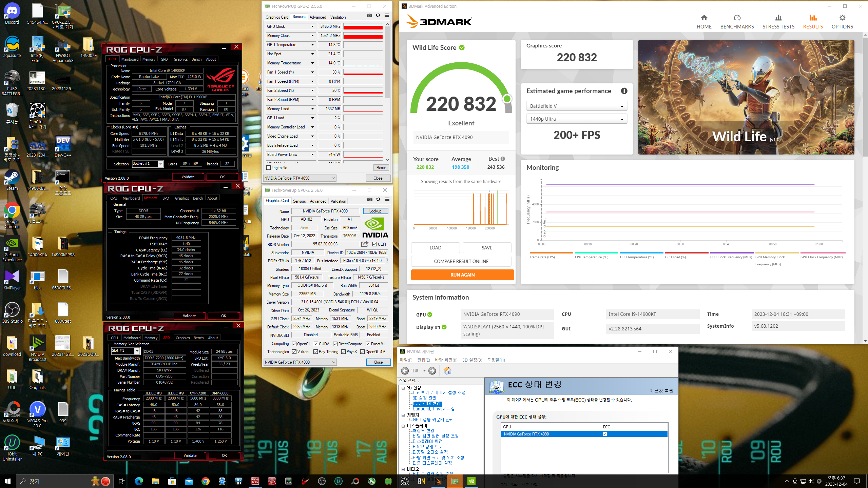Screen dimensions: 868x488
Task: Toggle the Vulkan checkbox
Action: click(294, 352)
